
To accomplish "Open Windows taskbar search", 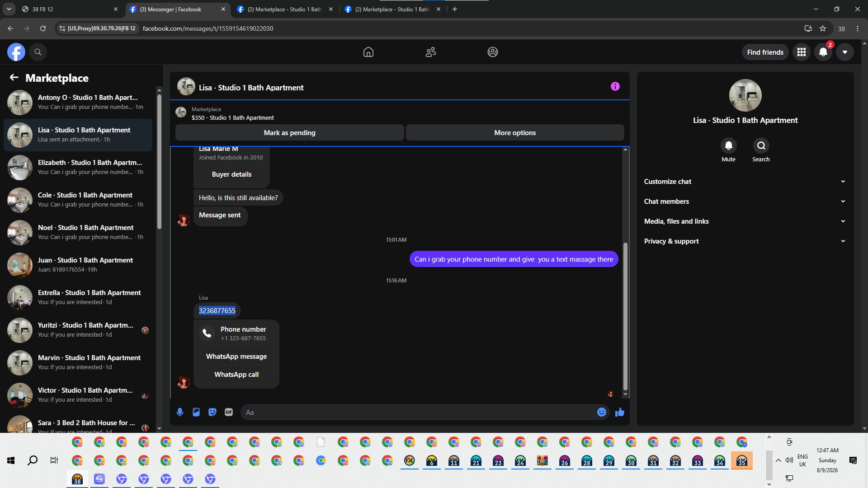I will pyautogui.click(x=33, y=460).
